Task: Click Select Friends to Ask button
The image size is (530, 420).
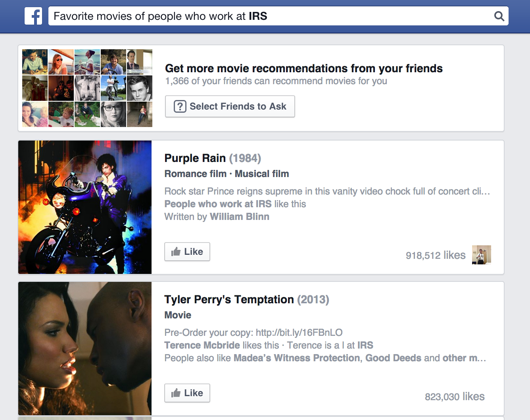Action: (230, 106)
